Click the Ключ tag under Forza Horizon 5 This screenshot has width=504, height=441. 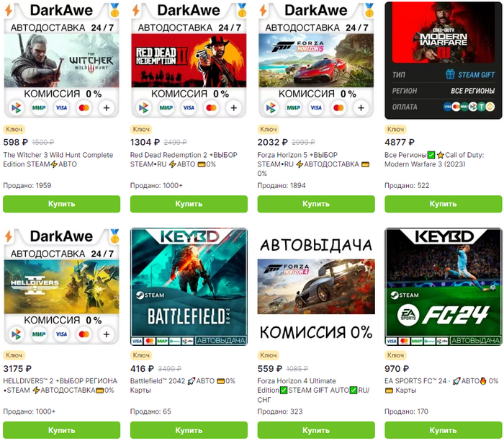(x=269, y=129)
